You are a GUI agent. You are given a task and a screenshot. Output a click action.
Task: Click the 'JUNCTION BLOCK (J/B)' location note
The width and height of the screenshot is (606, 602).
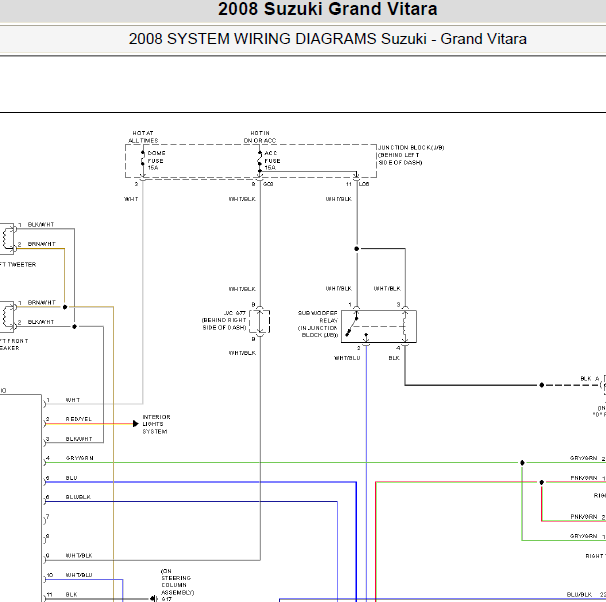(411, 155)
